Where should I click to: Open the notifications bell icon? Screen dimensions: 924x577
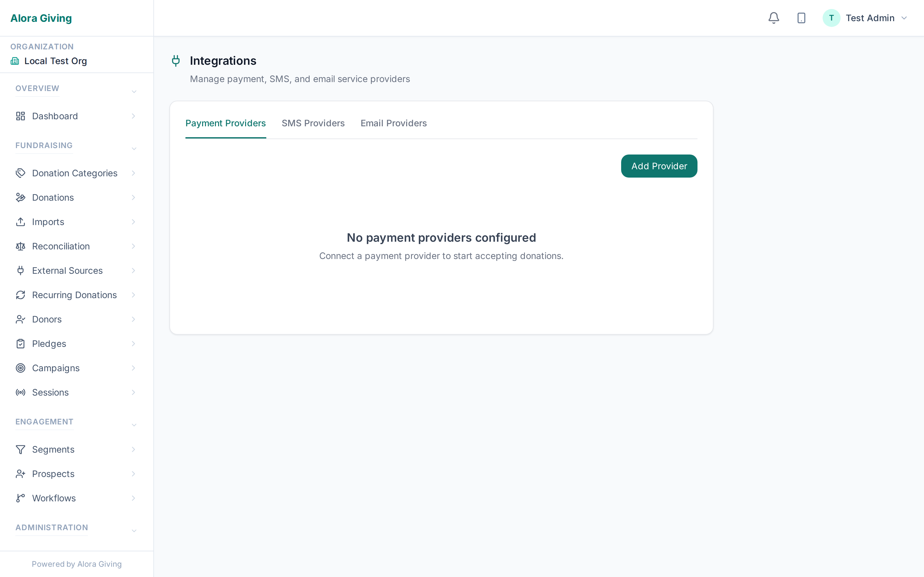[x=774, y=18]
